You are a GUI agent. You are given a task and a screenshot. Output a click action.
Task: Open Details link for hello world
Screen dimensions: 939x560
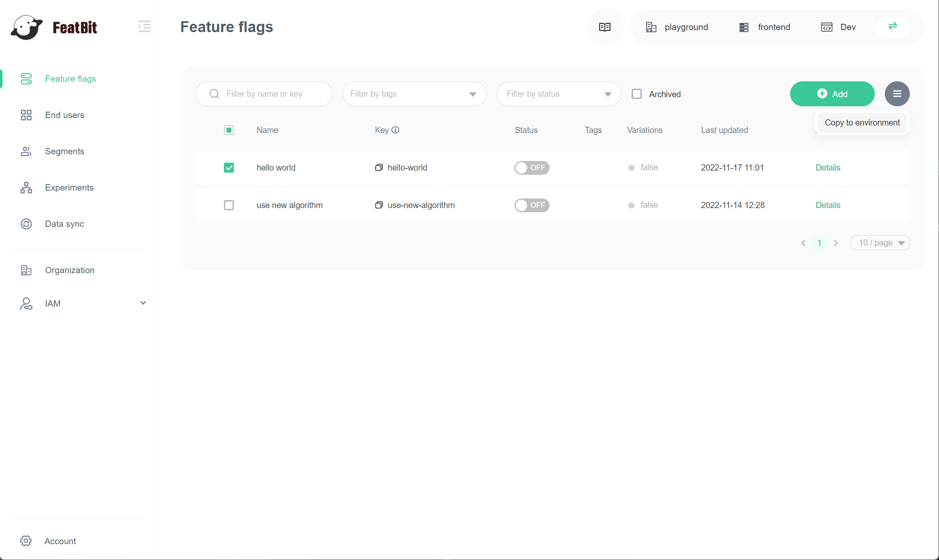click(828, 168)
